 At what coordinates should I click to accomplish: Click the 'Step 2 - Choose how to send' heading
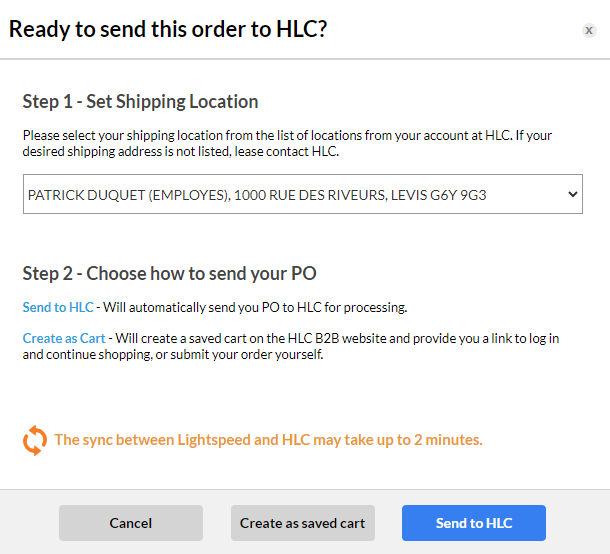pos(169,273)
